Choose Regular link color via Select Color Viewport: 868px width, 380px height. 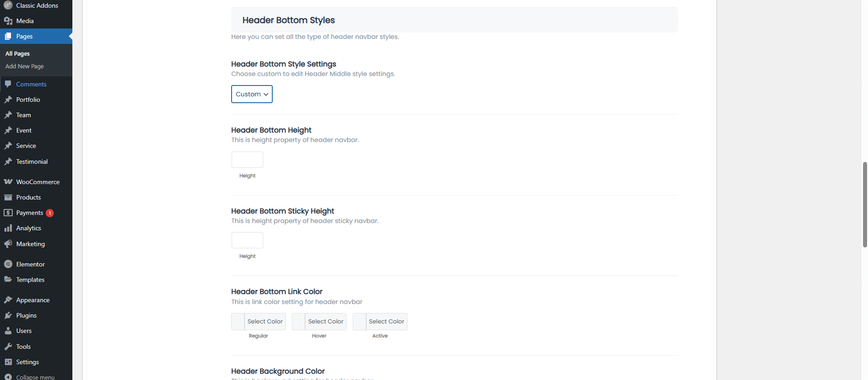click(x=265, y=322)
